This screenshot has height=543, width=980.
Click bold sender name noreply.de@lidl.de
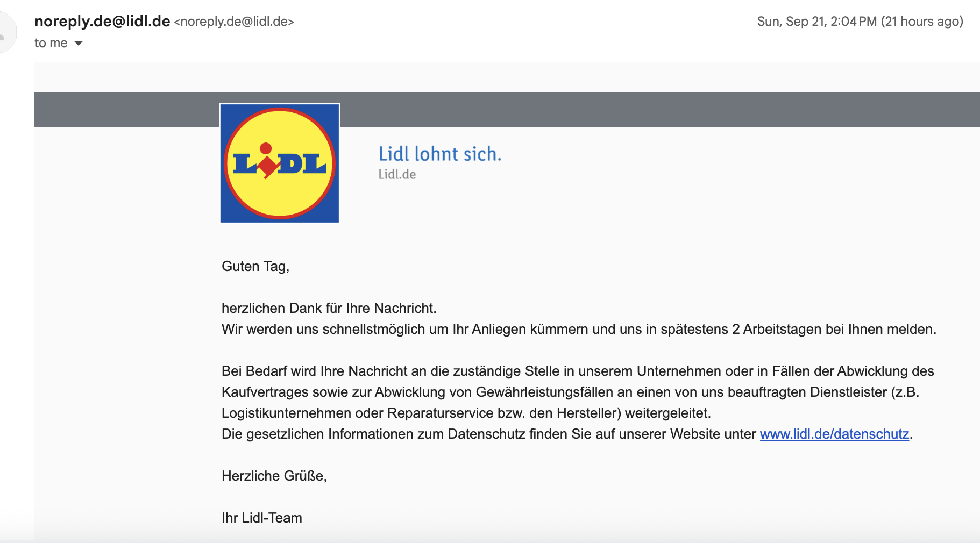102,22
